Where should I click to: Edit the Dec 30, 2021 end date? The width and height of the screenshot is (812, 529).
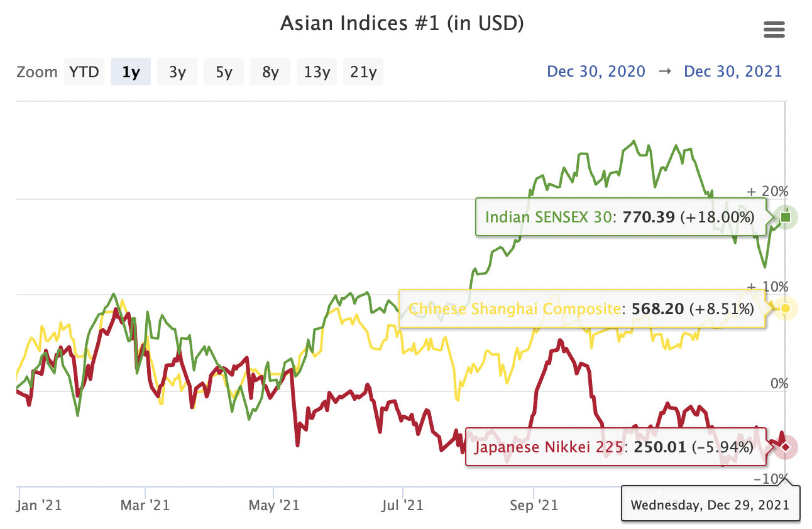click(x=733, y=71)
